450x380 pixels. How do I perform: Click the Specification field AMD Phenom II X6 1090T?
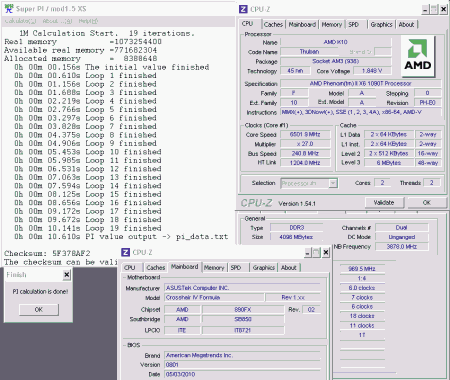pyautogui.click(x=361, y=83)
